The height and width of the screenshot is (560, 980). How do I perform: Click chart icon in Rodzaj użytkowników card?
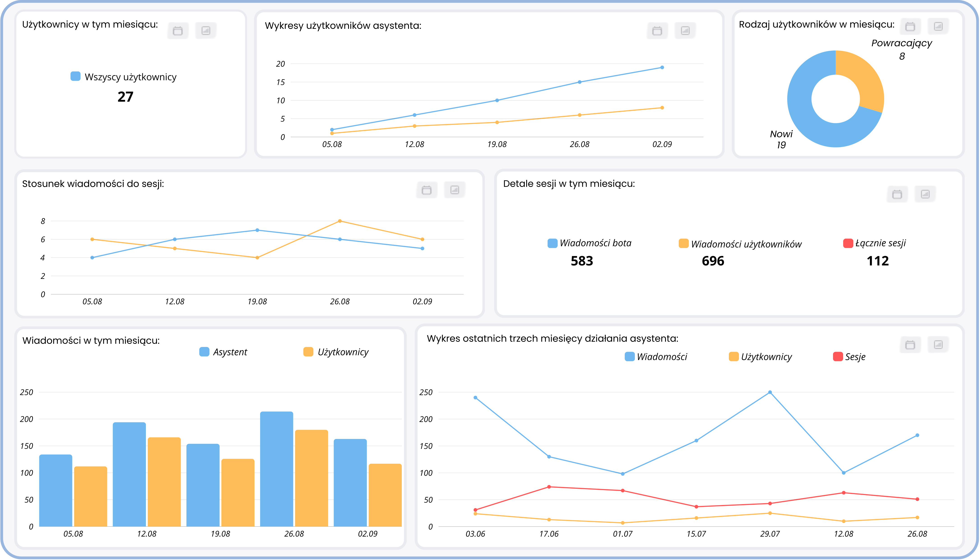[x=939, y=26]
